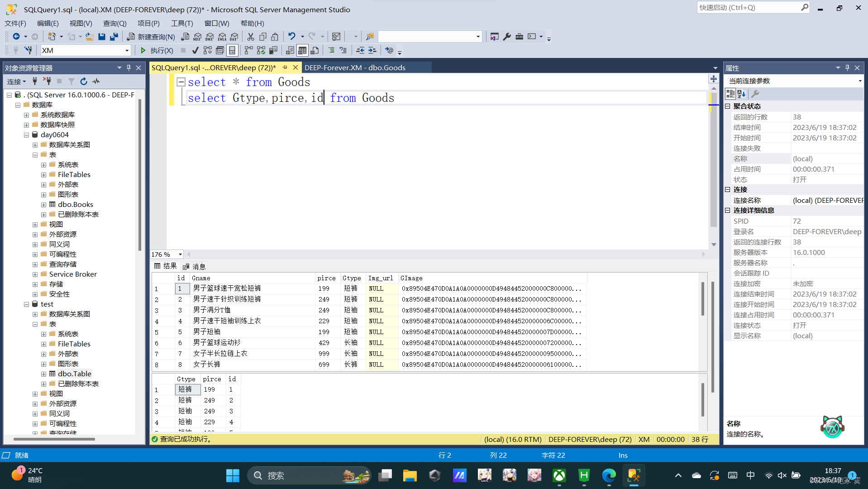The height and width of the screenshot is (489, 868).
Task: Expand the dbo.Books table node
Action: tap(43, 204)
